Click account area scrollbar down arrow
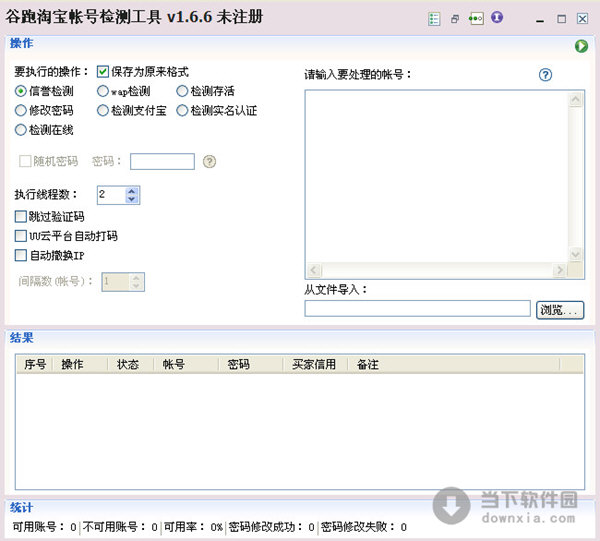Image resolution: width=600 pixels, height=541 pixels. pos(576,254)
